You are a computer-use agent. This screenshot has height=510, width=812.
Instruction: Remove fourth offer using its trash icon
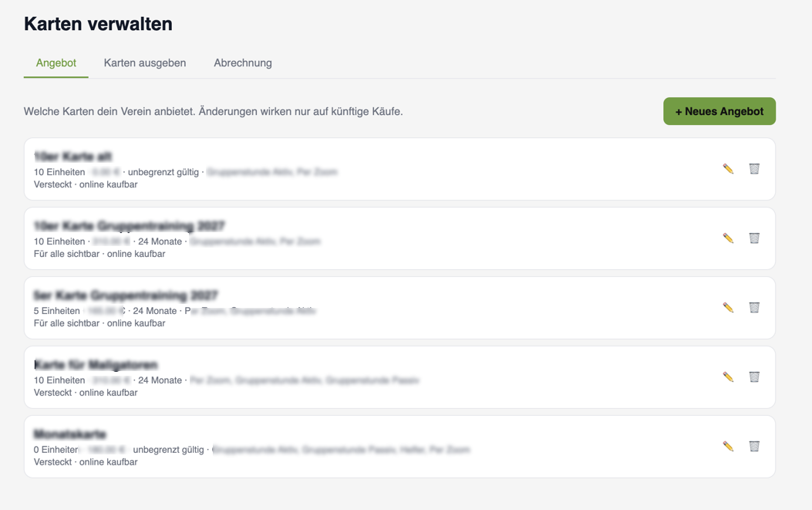coord(754,377)
